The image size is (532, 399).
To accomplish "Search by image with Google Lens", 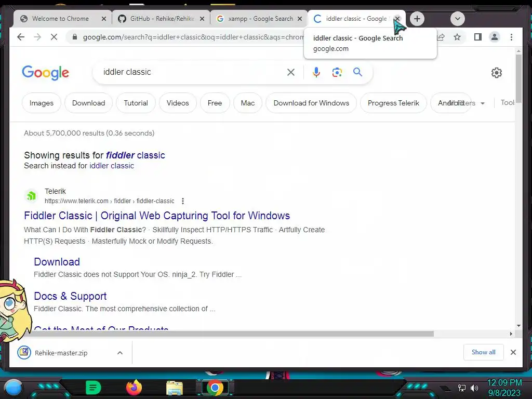I will (337, 72).
